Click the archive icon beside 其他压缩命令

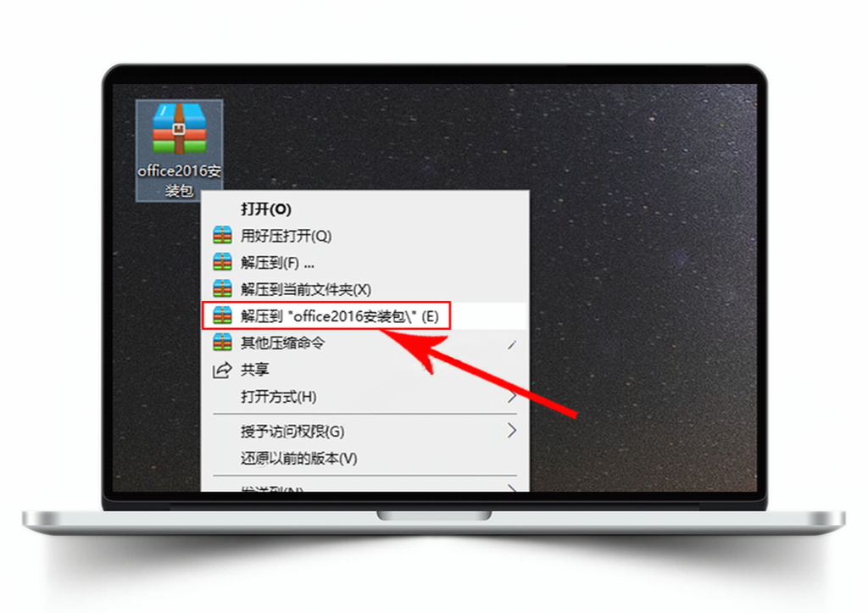[223, 343]
